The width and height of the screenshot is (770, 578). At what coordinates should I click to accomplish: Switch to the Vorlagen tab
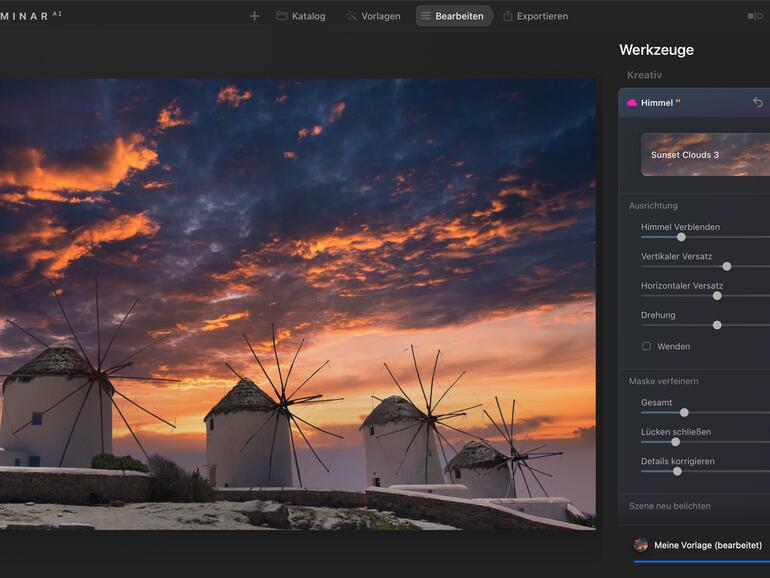click(x=374, y=16)
